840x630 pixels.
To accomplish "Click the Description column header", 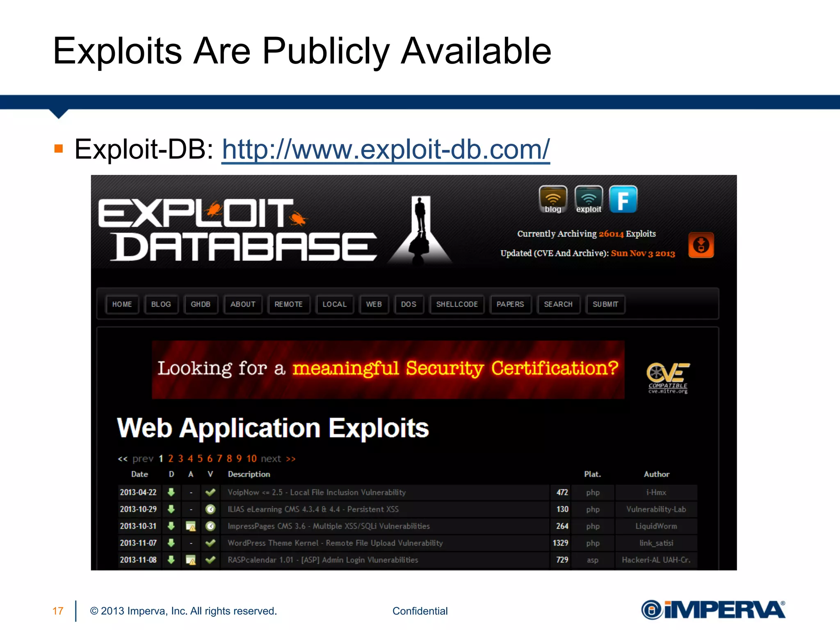I will tap(249, 474).
